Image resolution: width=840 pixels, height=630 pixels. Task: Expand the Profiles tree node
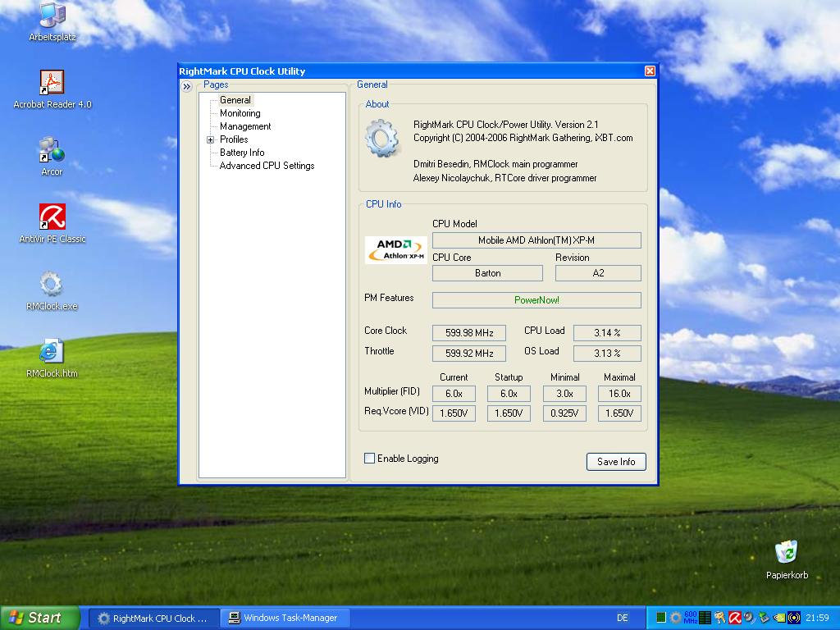[x=211, y=139]
